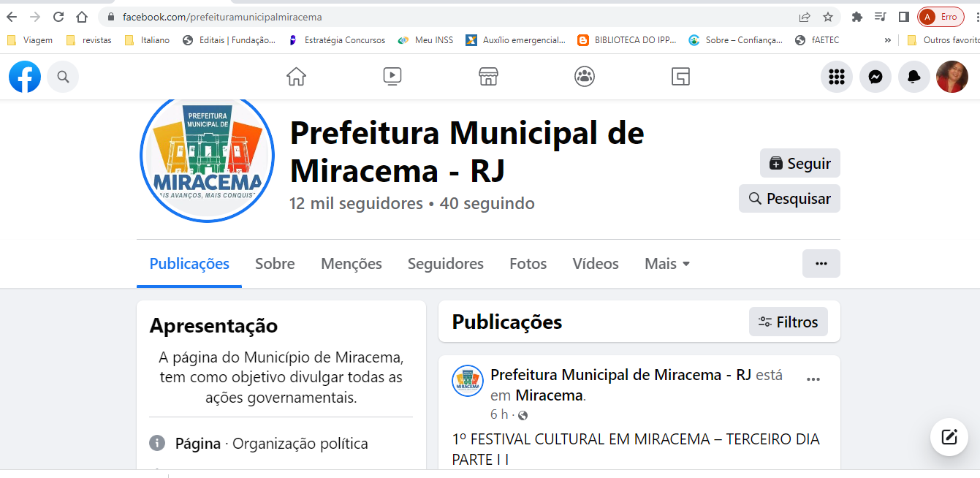Open the fAETEC bookmark
Viewport: 980px width, 478px height.
point(817,40)
